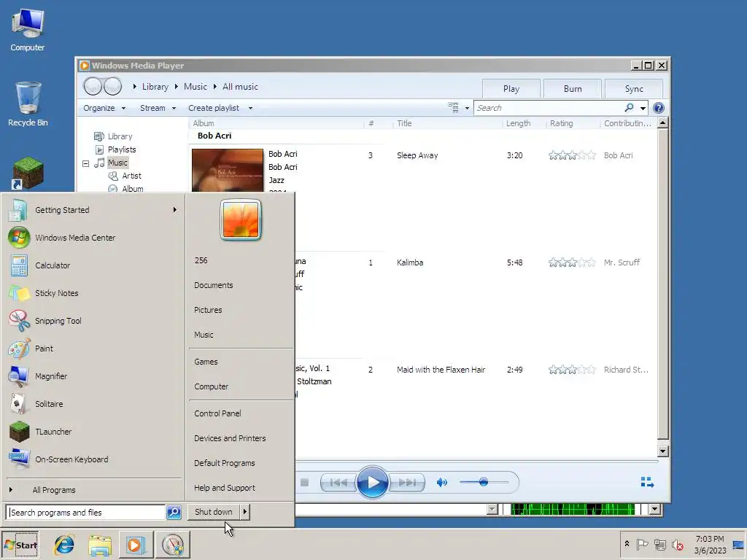Switch to Windows Media Player taskbar button
This screenshot has width=747, height=560.
tap(135, 545)
